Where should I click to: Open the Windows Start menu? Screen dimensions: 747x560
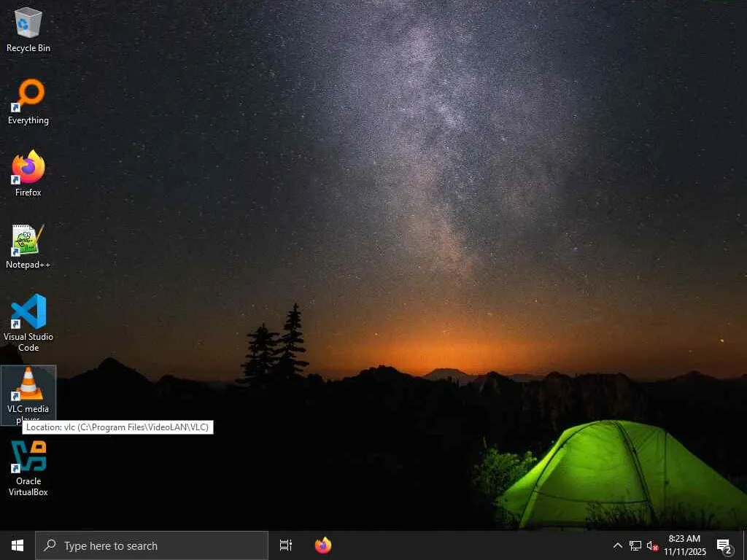click(18, 545)
